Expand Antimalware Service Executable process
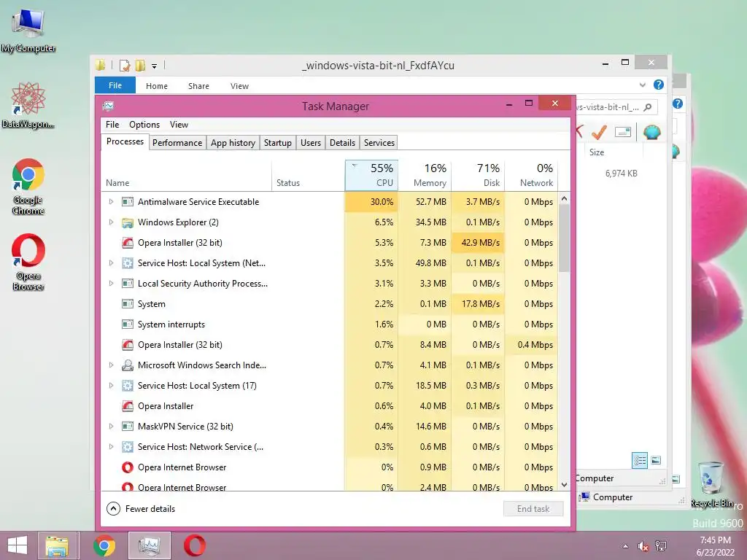Viewport: 747px width, 560px height. pyautogui.click(x=111, y=202)
